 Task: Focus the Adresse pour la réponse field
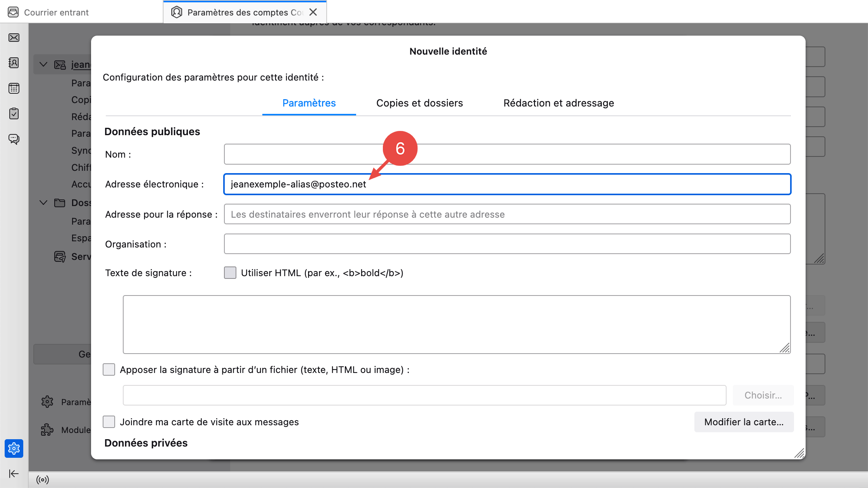click(507, 214)
